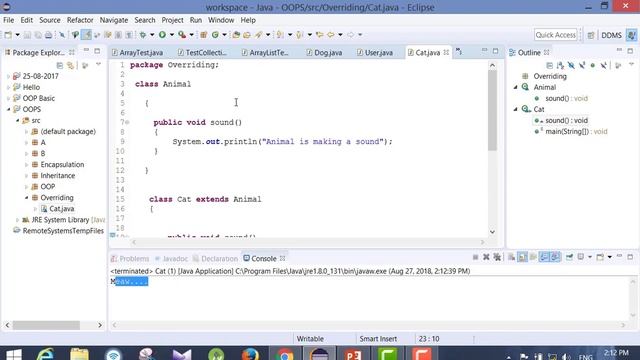Open the Run button dropdown arrow
Screen dimensions: 640x360
(x=172, y=35)
